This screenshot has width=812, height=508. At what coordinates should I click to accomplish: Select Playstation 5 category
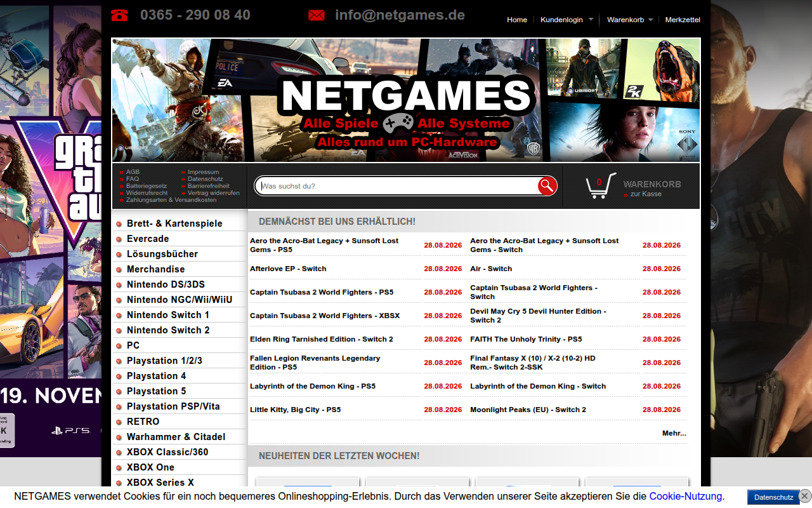click(x=157, y=391)
